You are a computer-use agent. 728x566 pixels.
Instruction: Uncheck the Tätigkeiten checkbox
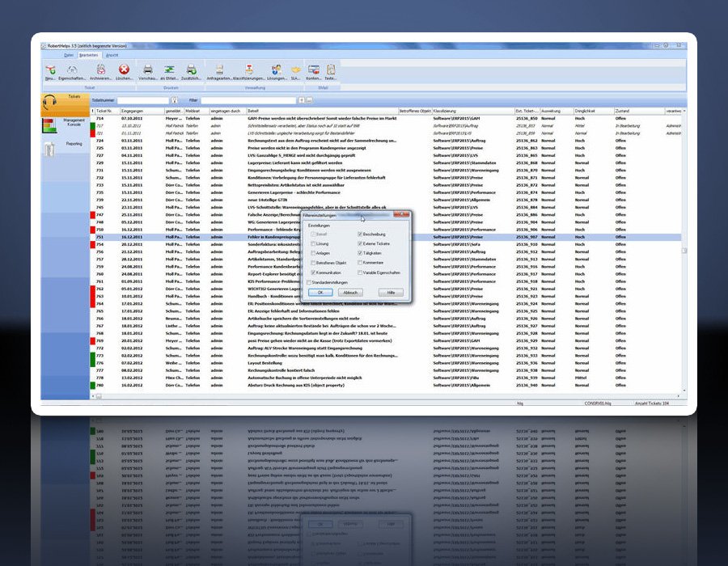(x=360, y=253)
